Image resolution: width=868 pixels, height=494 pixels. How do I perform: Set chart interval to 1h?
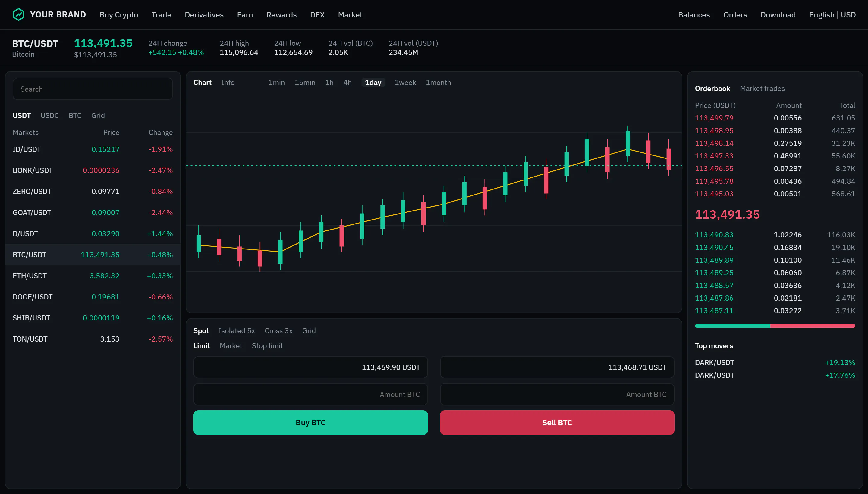click(329, 83)
